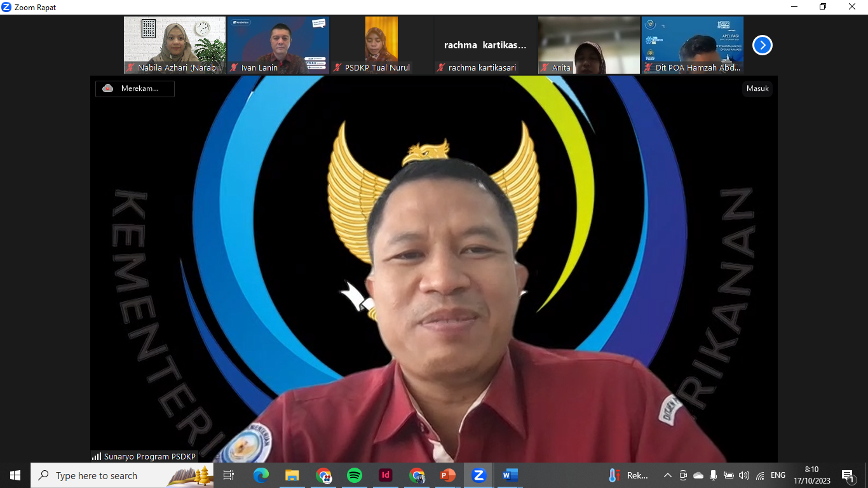Toggle the Wi-Fi network icon in the tray
Viewport: 868px width, 488px height.
point(760,475)
